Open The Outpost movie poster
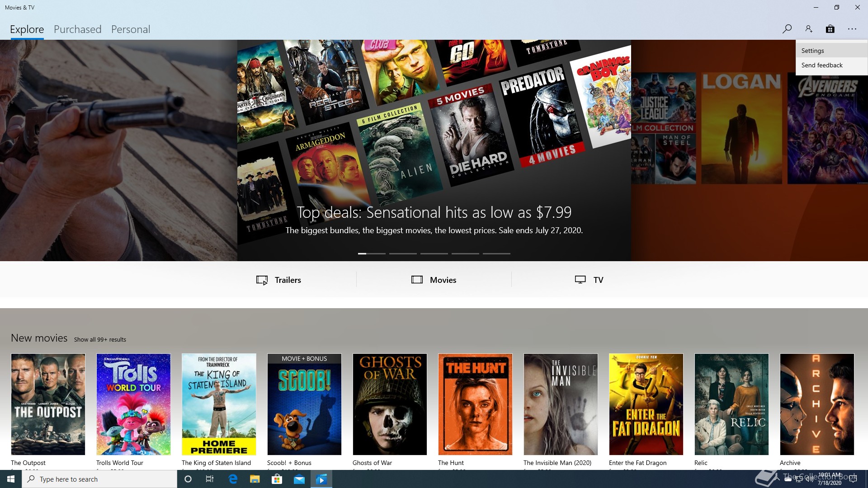 point(48,404)
